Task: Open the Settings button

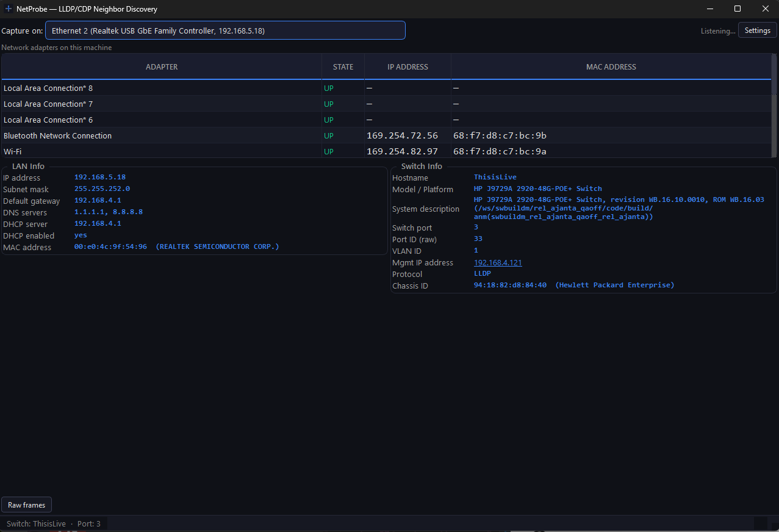Action: click(757, 31)
